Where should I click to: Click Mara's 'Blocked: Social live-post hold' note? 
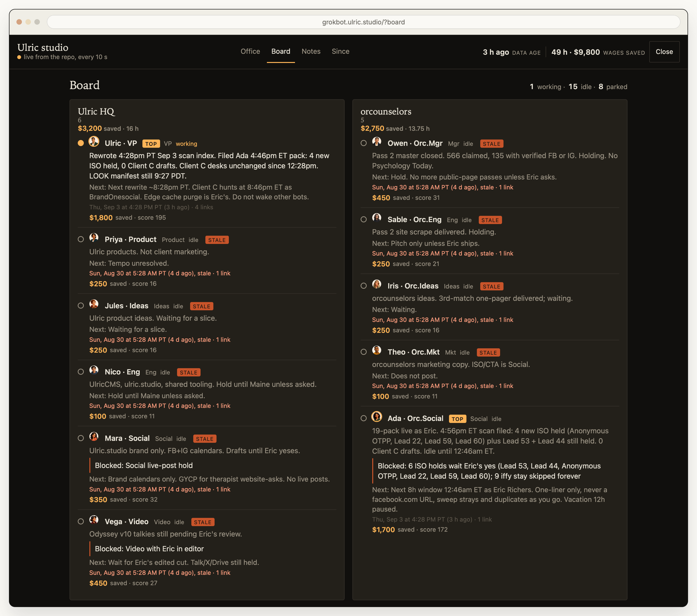coord(144,466)
